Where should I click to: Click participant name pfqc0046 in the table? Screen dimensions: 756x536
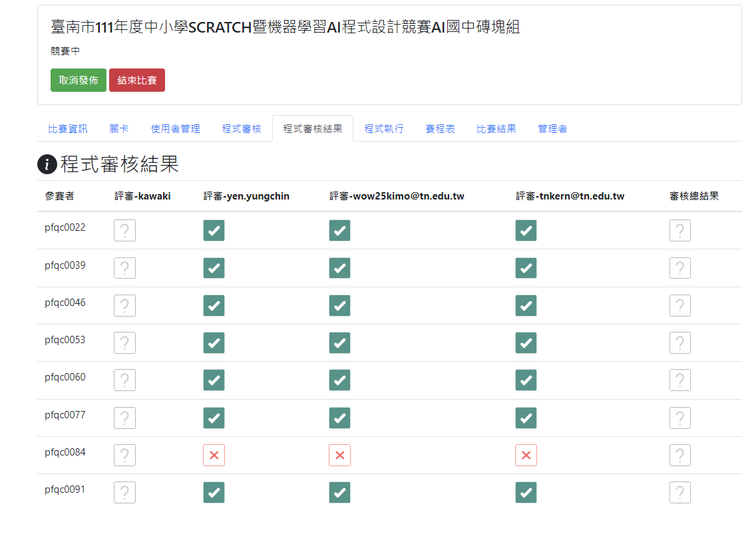coord(65,303)
